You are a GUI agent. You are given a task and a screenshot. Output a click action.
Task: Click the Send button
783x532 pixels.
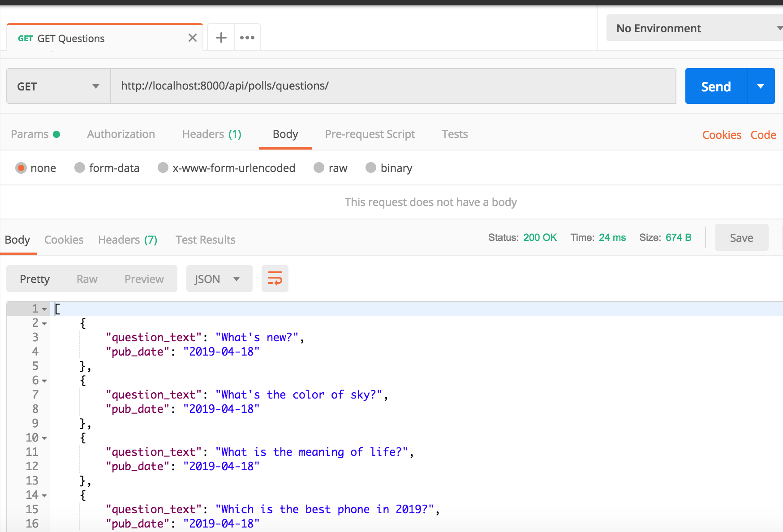tap(716, 86)
